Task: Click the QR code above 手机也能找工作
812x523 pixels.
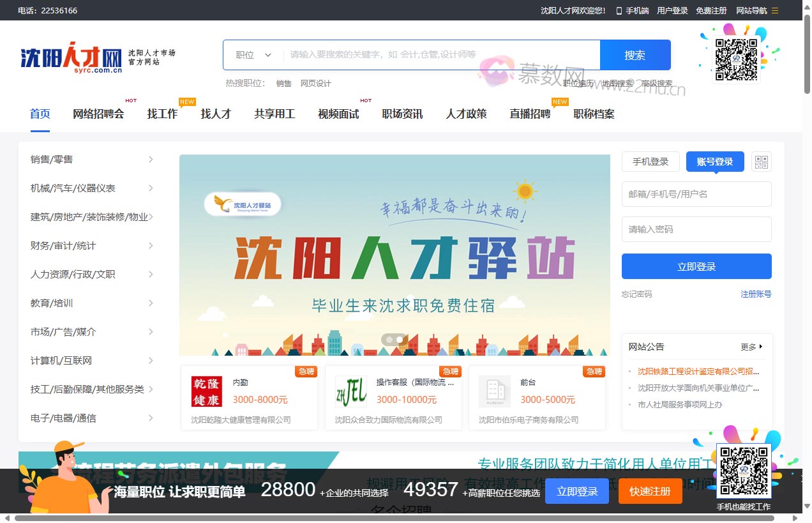Action: (745, 471)
